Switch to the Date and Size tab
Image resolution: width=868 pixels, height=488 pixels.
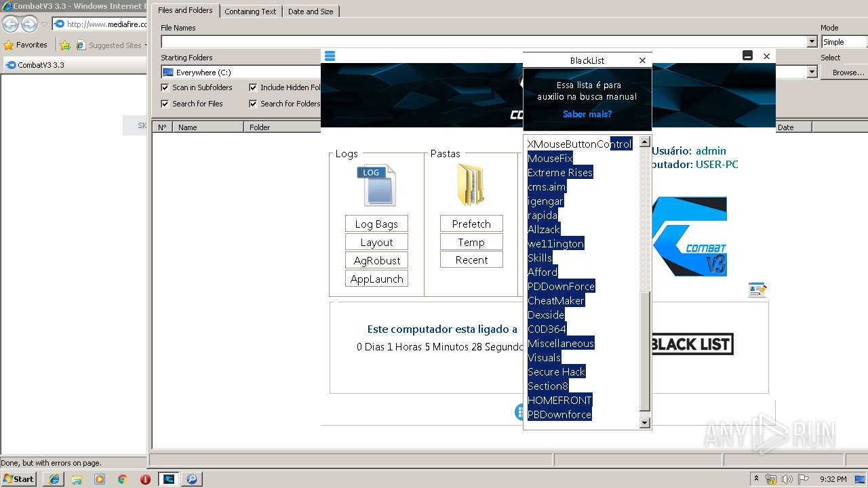pyautogui.click(x=311, y=12)
